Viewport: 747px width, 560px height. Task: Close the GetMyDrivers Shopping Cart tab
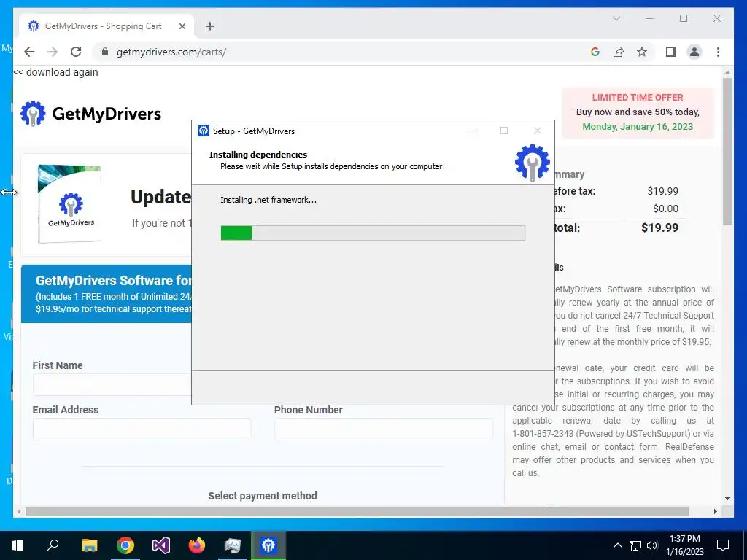pos(182,26)
